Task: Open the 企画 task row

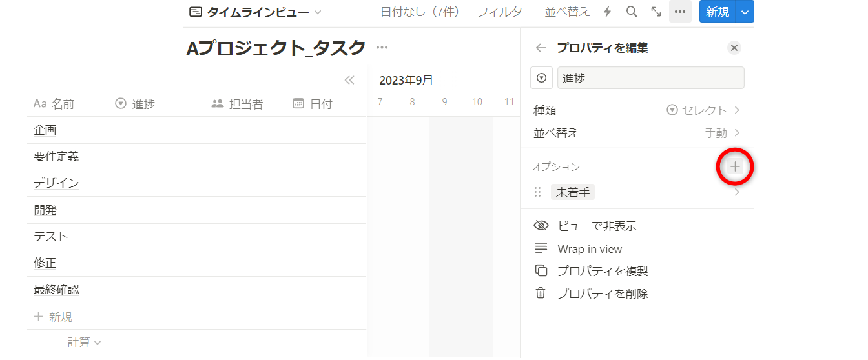Action: 45,130
